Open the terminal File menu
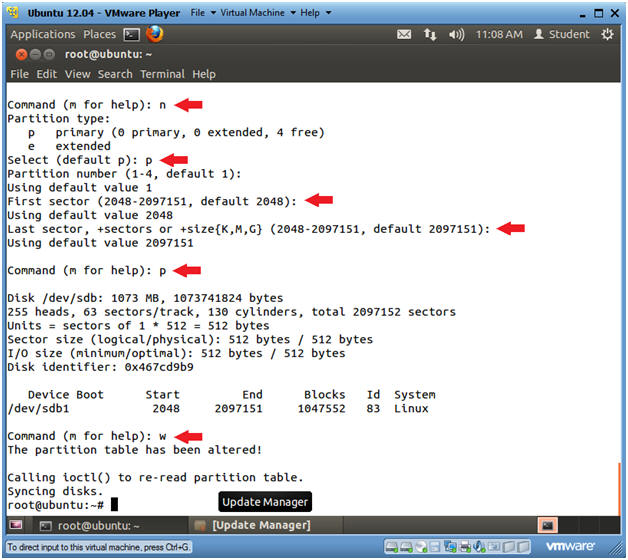Screen dimensions: 628x560 pos(19,74)
